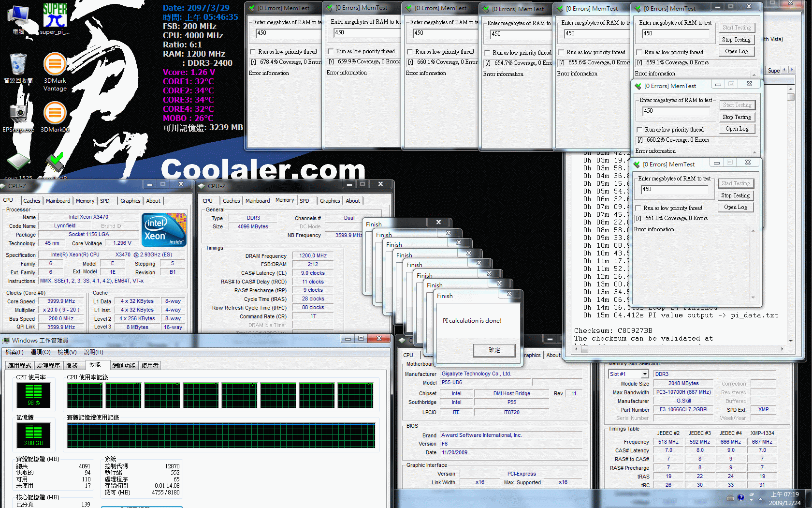The image size is (812, 508).
Task: Click Super PI horizontal scrollbar left arrow
Action: [577, 349]
